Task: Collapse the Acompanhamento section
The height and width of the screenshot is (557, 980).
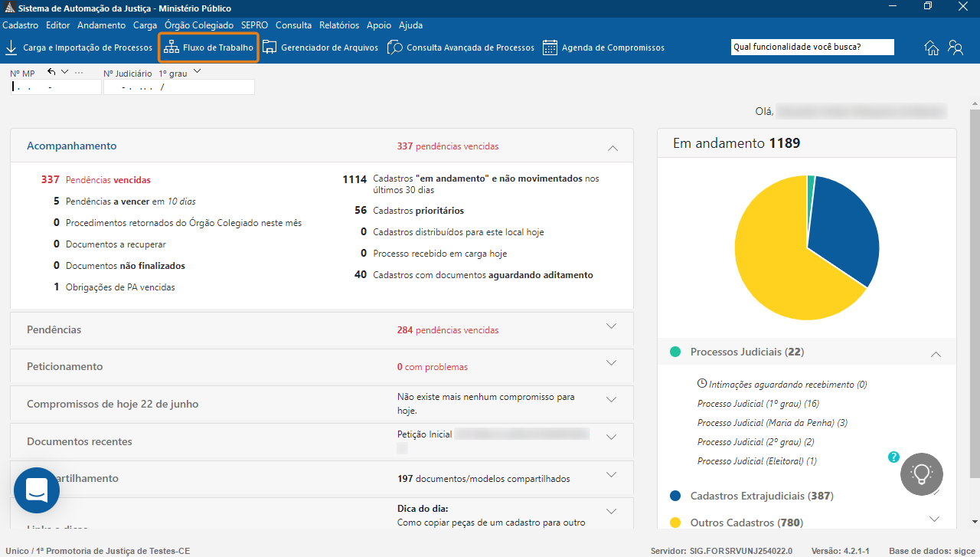Action: 612,147
